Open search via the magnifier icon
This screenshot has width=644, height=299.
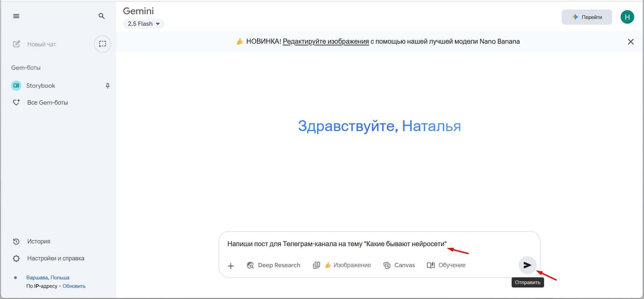coord(102,16)
